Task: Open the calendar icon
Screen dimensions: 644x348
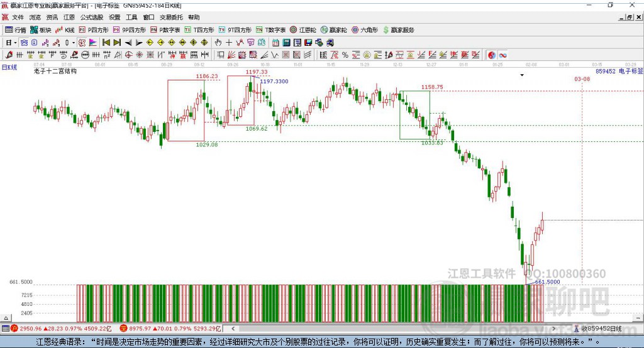Action: coord(275,43)
